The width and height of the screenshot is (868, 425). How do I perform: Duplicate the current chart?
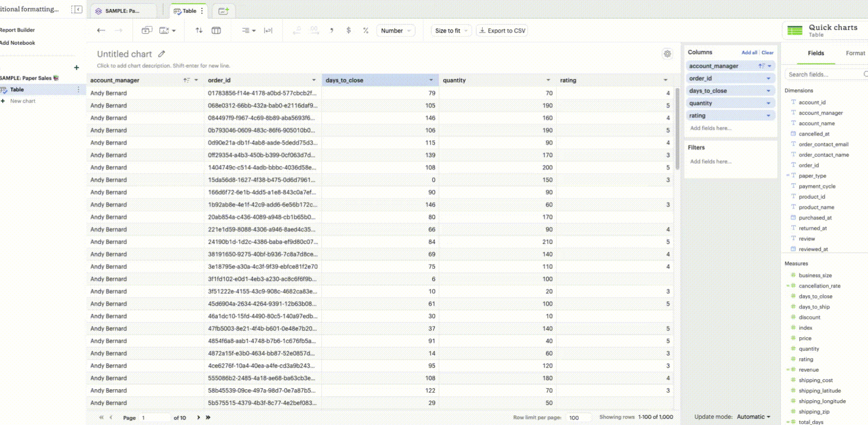(x=147, y=29)
